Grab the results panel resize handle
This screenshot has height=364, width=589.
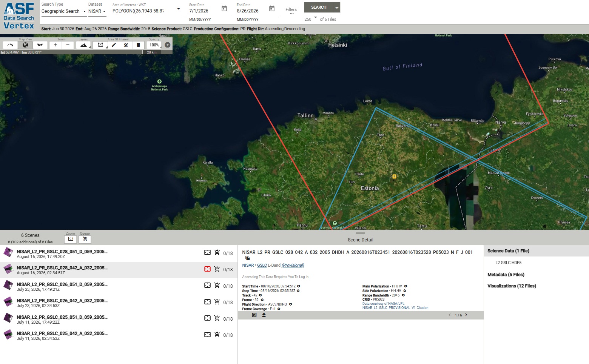click(361, 233)
